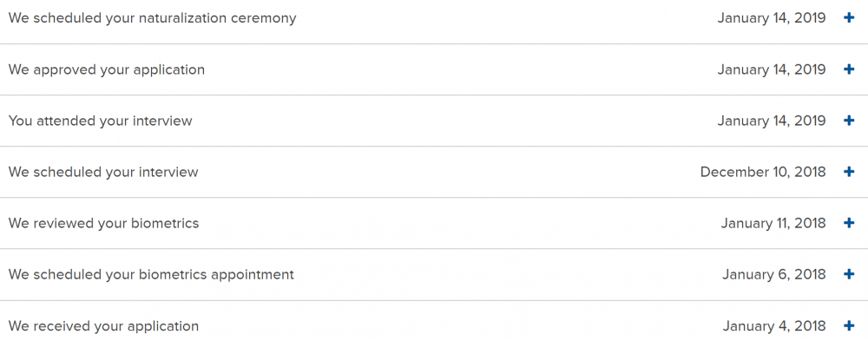
Task: Select 'We approved your application' text
Action: tap(106, 69)
